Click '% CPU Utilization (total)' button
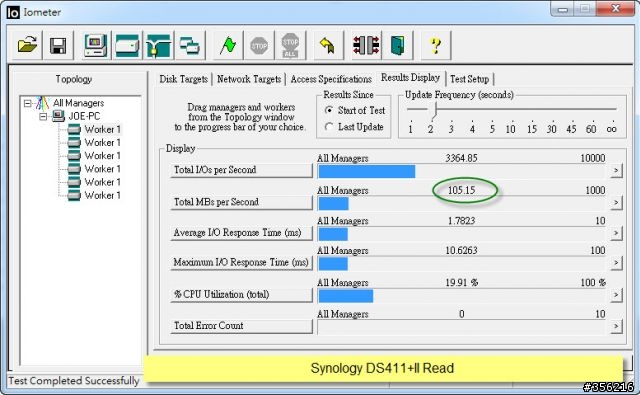 point(241,295)
